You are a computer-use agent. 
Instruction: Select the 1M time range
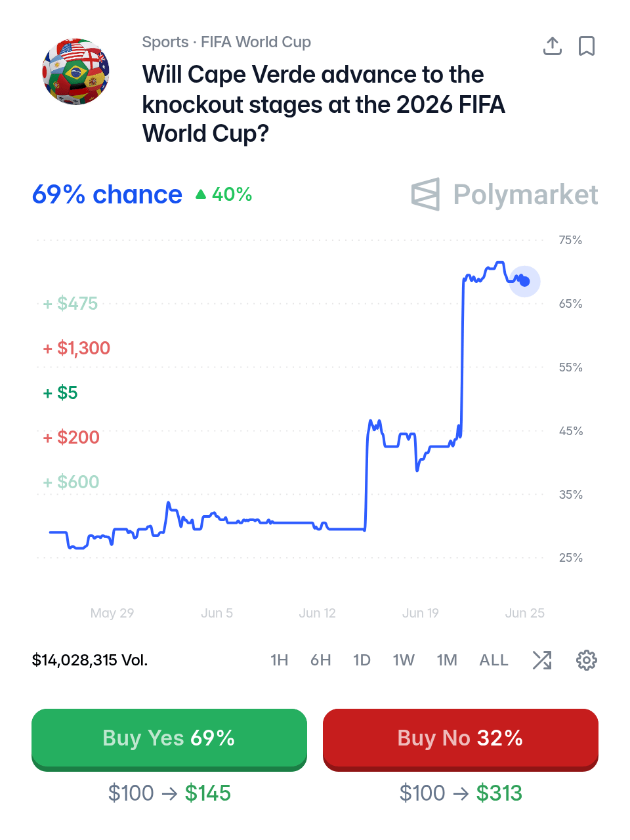448,660
